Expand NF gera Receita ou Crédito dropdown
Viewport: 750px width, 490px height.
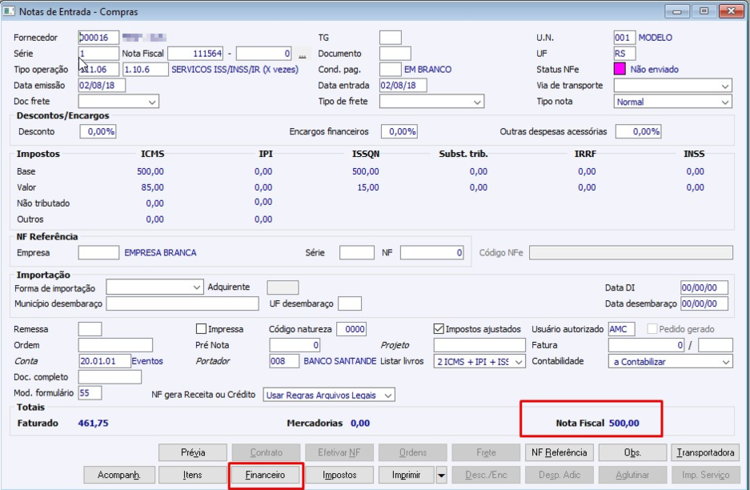coord(329,395)
